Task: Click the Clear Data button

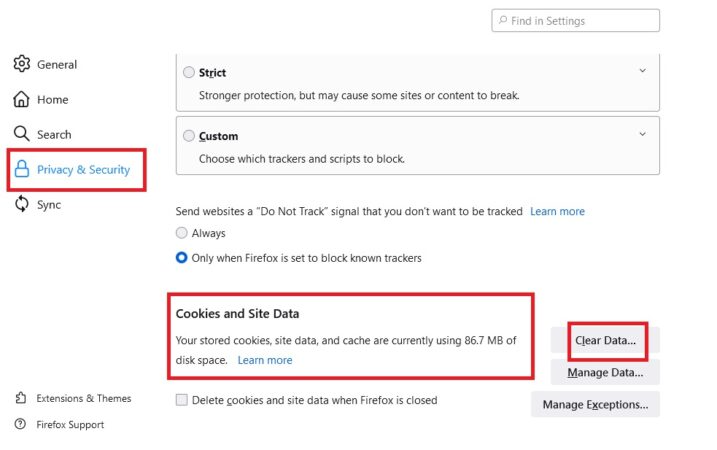Action: (605, 340)
